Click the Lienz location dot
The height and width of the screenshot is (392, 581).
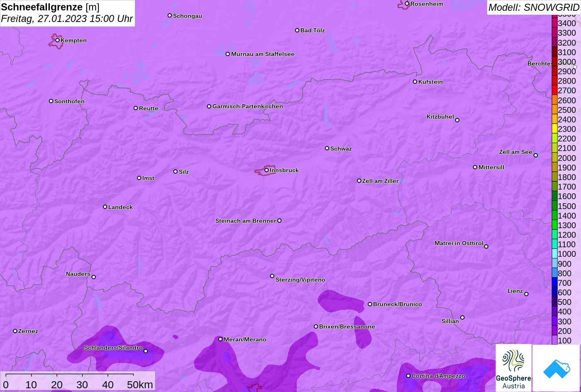coord(526,294)
